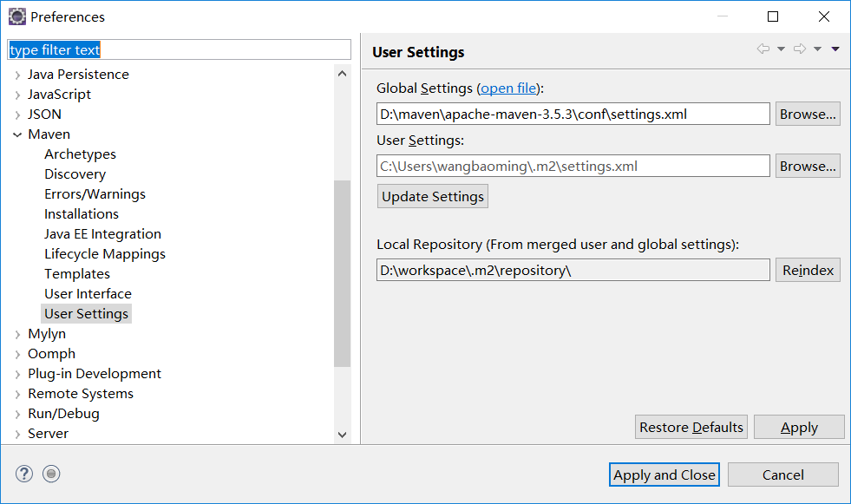Open the Global Settings 'open file' link

(508, 88)
